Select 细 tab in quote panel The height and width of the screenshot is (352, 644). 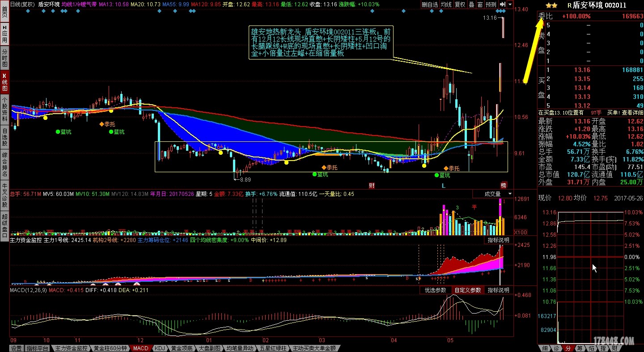point(544,348)
